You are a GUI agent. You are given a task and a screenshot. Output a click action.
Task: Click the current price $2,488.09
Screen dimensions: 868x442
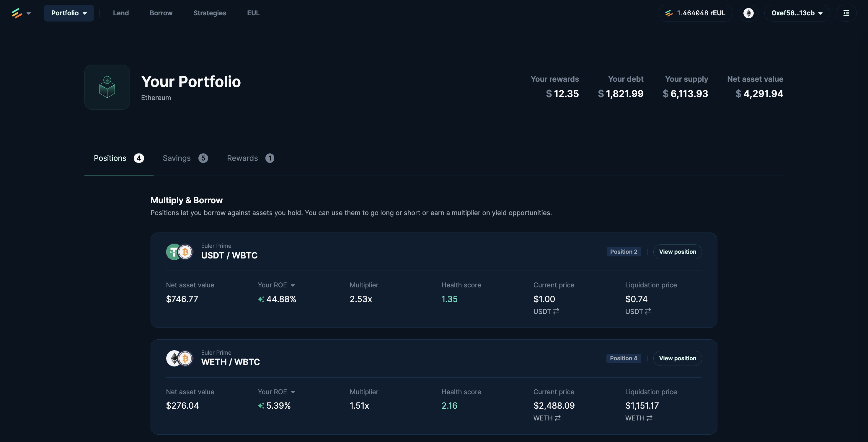pyautogui.click(x=554, y=406)
